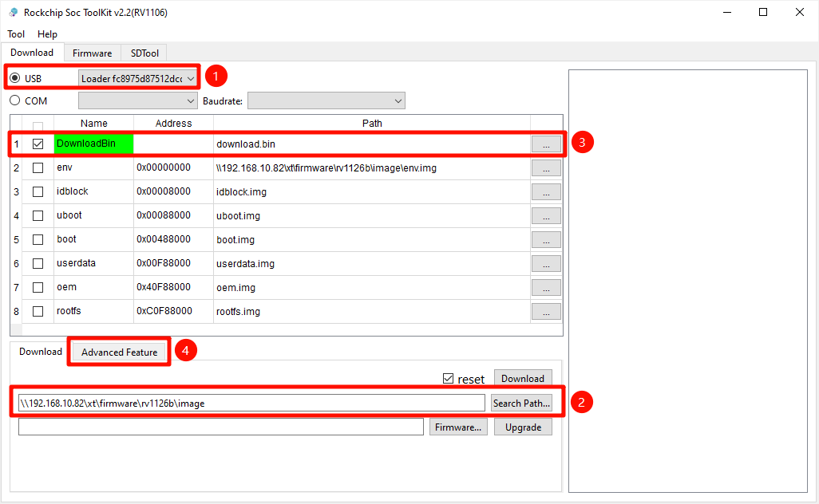
Task: Open path browser for the rootfs row
Action: point(546,312)
